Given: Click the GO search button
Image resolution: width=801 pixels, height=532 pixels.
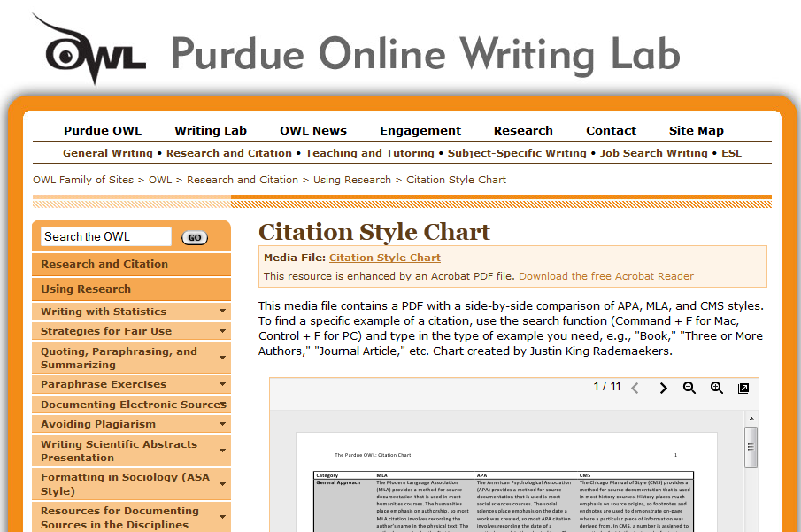Looking at the screenshot, I should click(195, 237).
